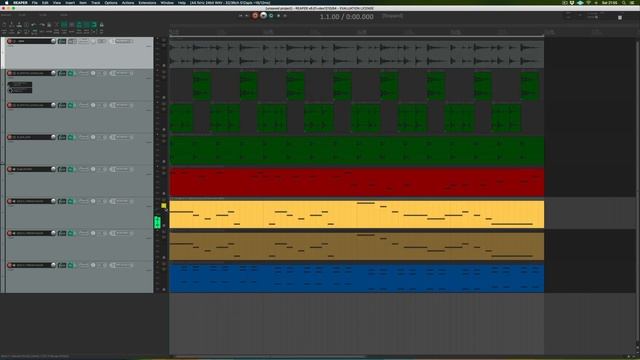Image resolution: width=640 pixels, height=360 pixels.
Task: Open the Edit menu
Action: (x=45, y=2)
